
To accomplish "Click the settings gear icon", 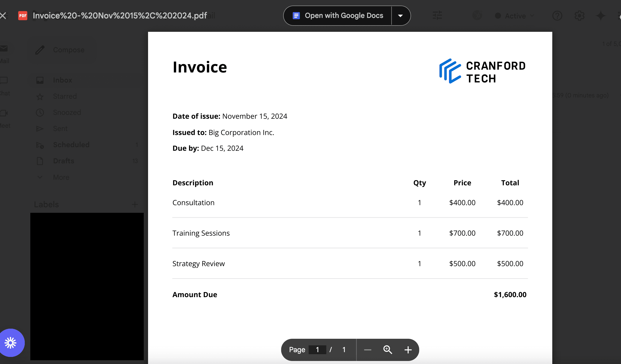I will click(x=579, y=16).
